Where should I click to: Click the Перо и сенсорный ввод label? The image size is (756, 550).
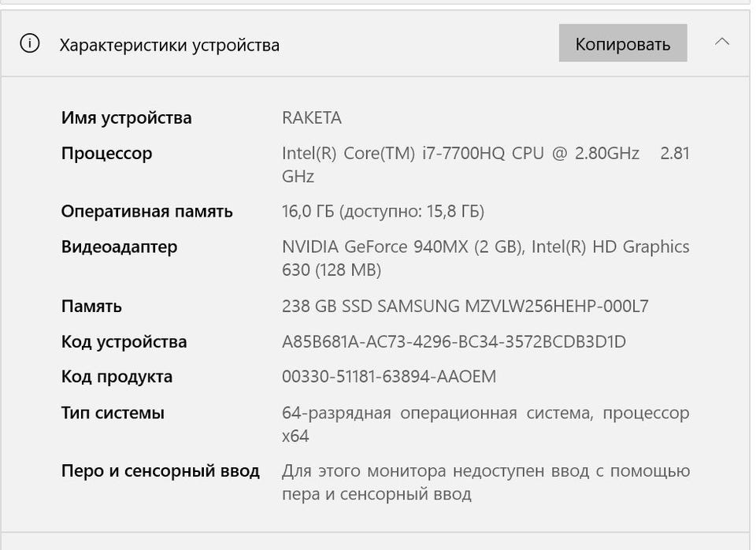point(161,470)
